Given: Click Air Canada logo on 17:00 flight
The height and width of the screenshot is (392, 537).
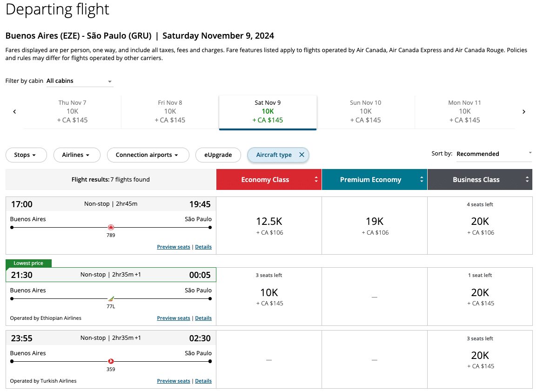Looking at the screenshot, I should [x=111, y=227].
